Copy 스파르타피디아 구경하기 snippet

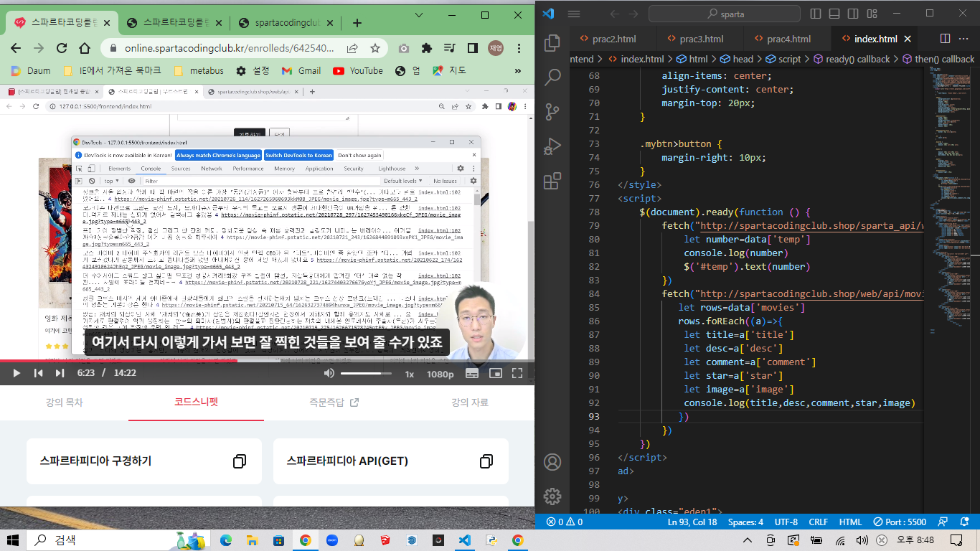click(240, 461)
